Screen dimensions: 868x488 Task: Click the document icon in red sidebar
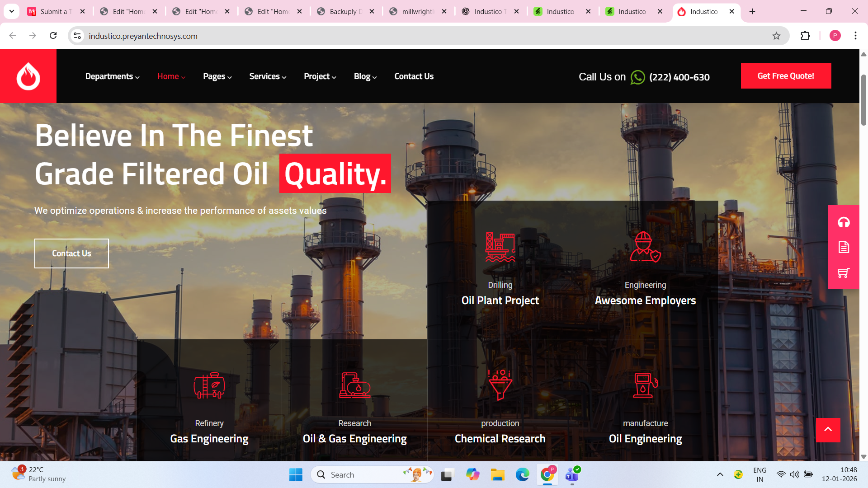pyautogui.click(x=844, y=247)
